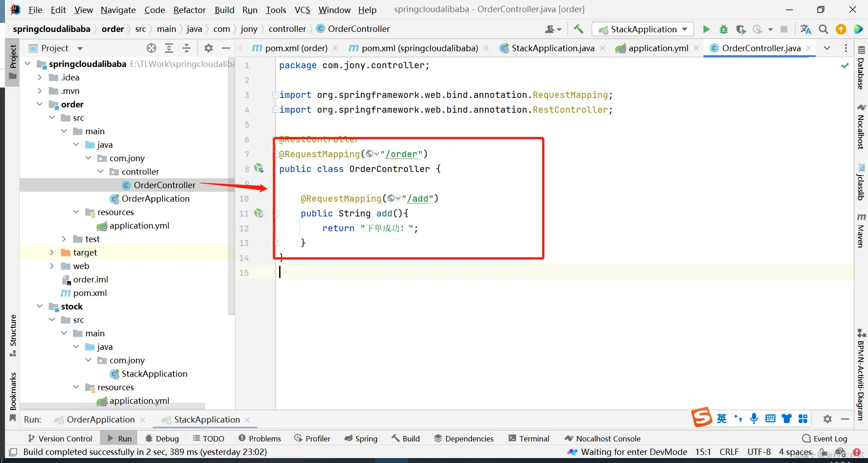Open the File menu
Image resolution: width=868 pixels, height=463 pixels.
click(35, 9)
